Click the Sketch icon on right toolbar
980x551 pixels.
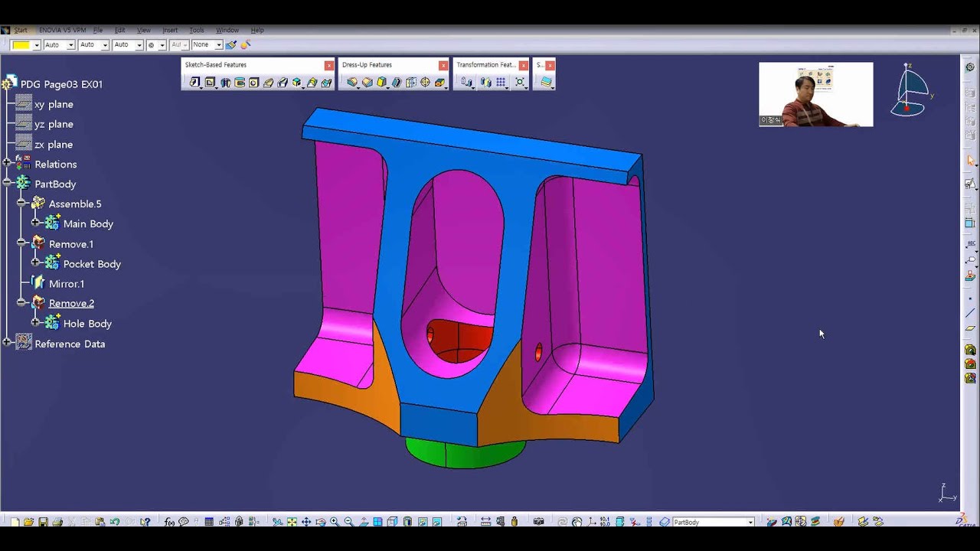pos(971,184)
